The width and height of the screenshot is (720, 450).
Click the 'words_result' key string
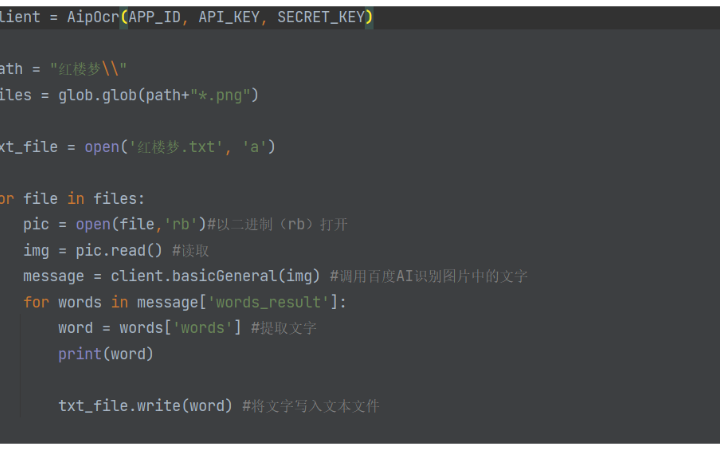click(x=269, y=303)
